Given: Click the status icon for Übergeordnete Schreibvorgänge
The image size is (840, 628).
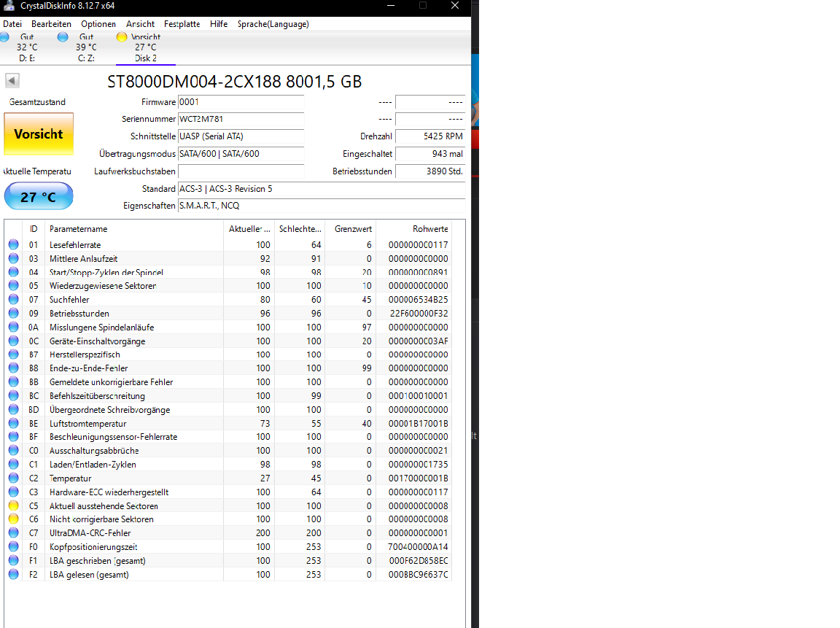Looking at the screenshot, I should click(x=13, y=409).
